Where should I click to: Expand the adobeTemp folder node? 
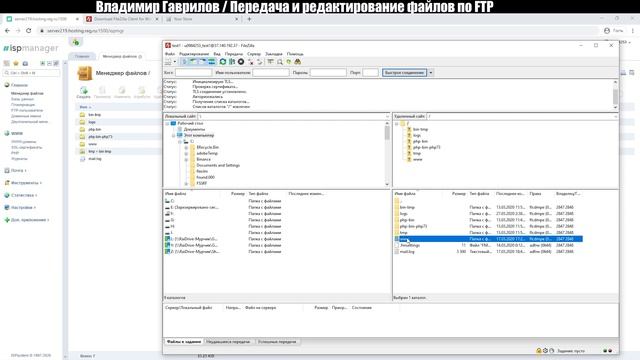pos(186,153)
